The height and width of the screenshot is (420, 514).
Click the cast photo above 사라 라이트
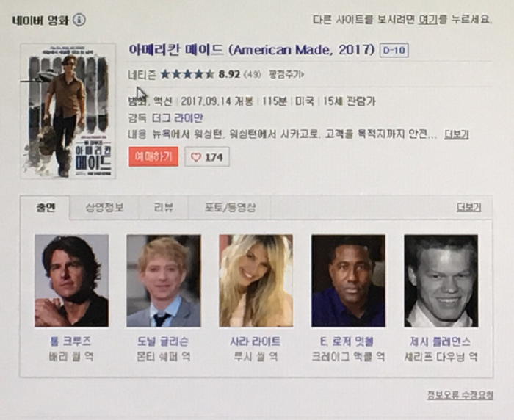point(256,280)
